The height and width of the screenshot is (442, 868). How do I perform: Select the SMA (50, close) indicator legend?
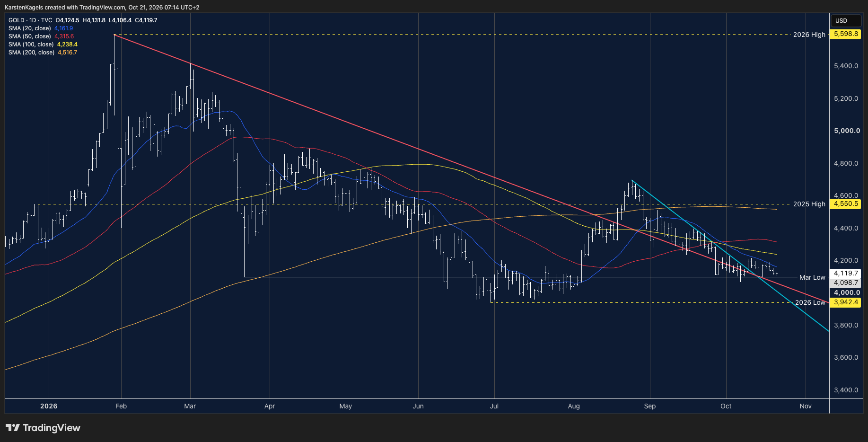(x=30, y=36)
